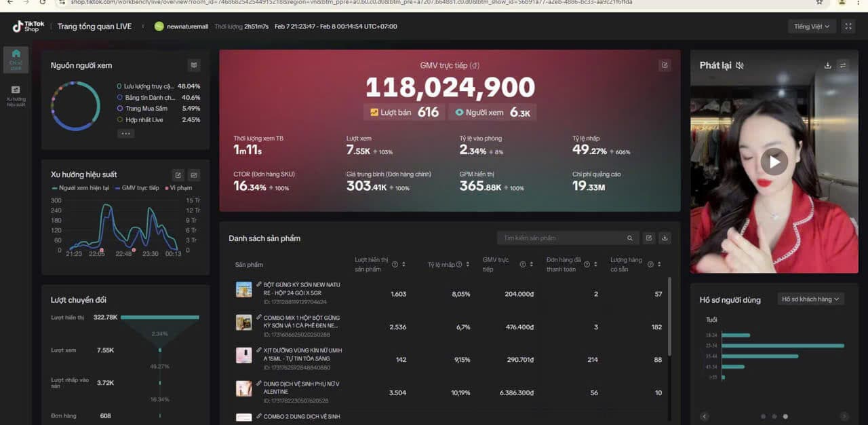868x425 pixels.
Task: Download the Phát lại replay video
Action: click(827, 65)
